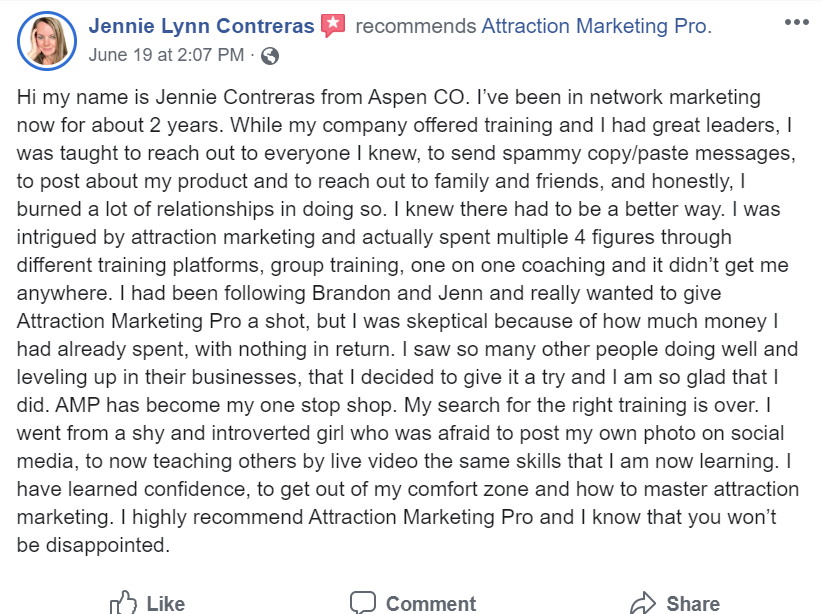Click the word 'recommends' in the header
Image resolution: width=822 pixels, height=614 pixels.
416,26
